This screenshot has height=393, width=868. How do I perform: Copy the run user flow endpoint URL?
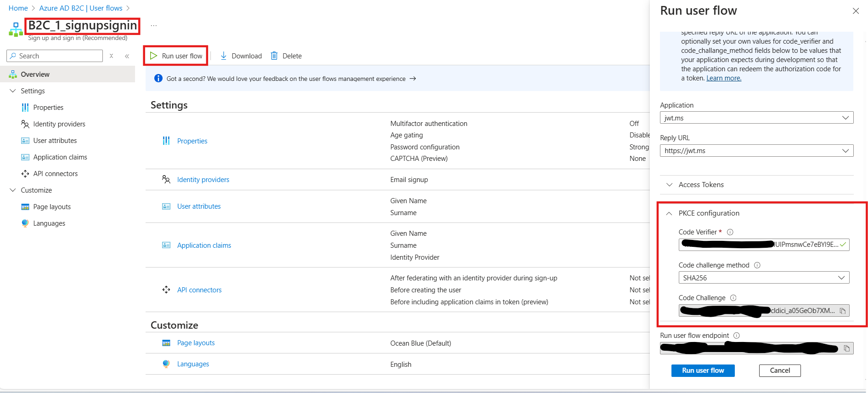[847, 348]
